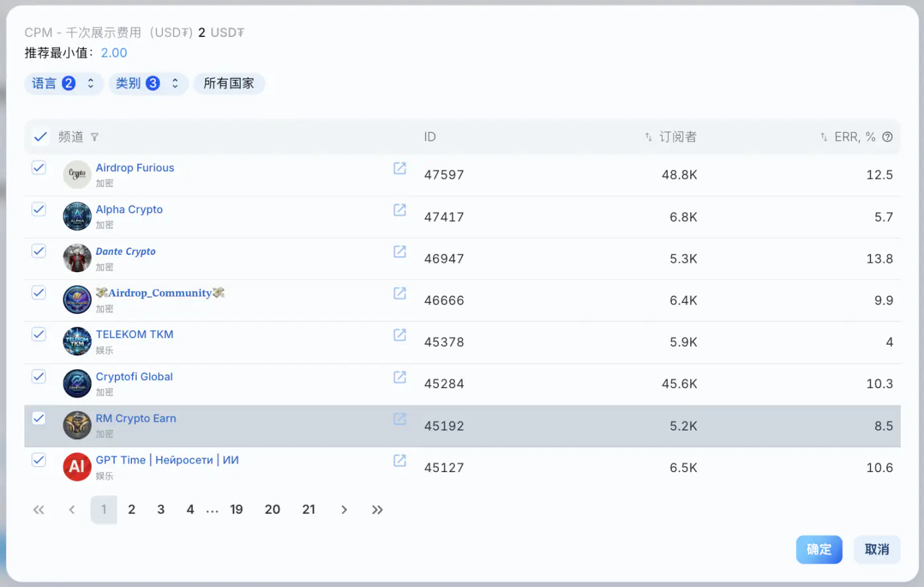Jump to the first page

(x=39, y=510)
